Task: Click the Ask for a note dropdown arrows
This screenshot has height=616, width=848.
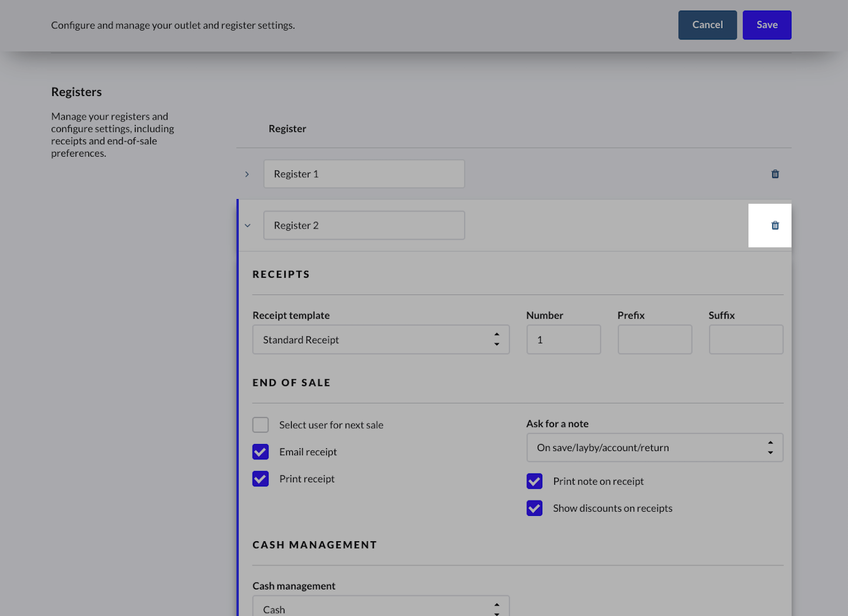Action: coord(770,448)
